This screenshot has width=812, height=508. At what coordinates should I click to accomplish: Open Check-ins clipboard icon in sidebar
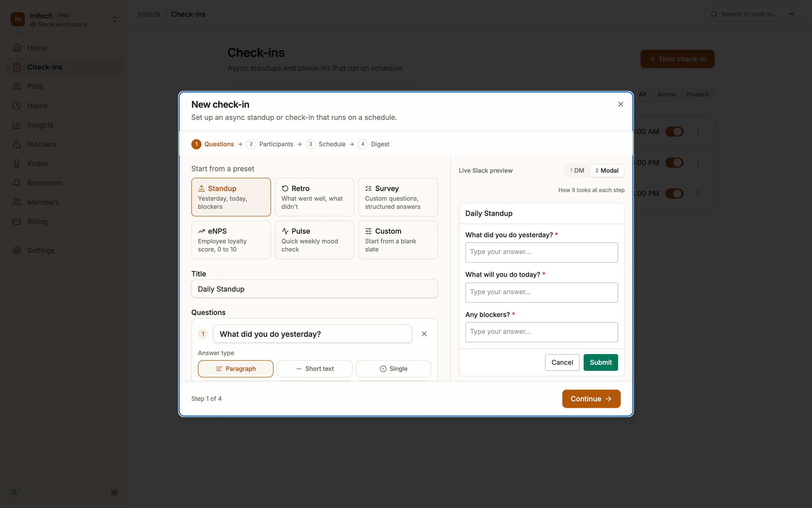tap(17, 67)
